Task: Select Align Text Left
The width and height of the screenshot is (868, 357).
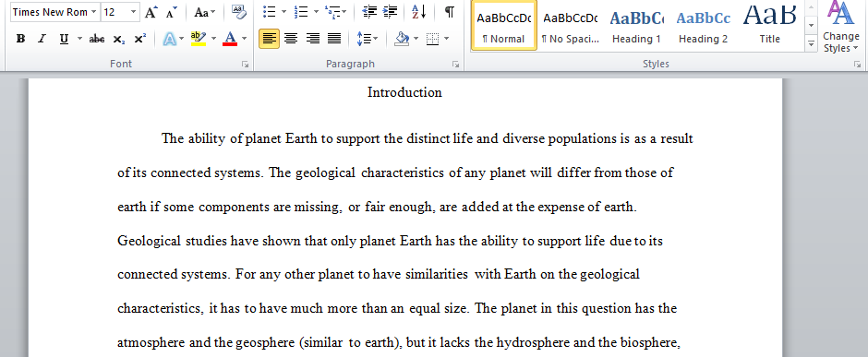Action: 269,39
